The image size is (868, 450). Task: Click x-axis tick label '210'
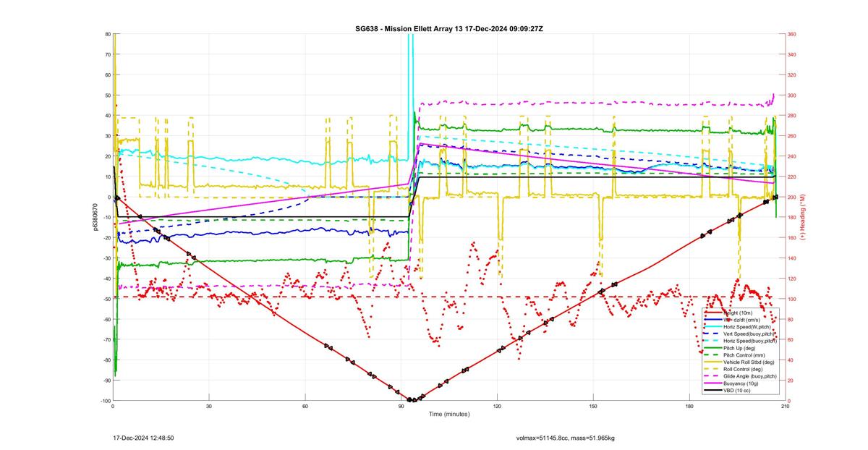785,407
